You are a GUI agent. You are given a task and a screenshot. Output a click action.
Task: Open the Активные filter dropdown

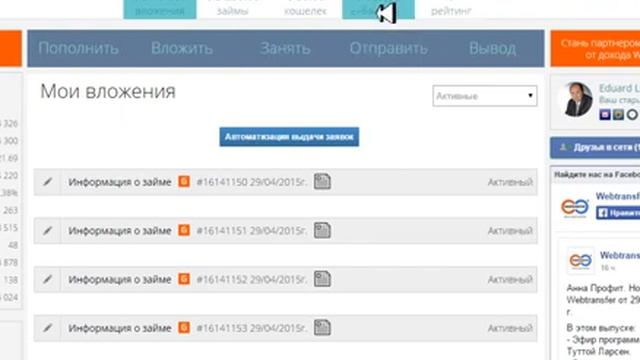[485, 96]
